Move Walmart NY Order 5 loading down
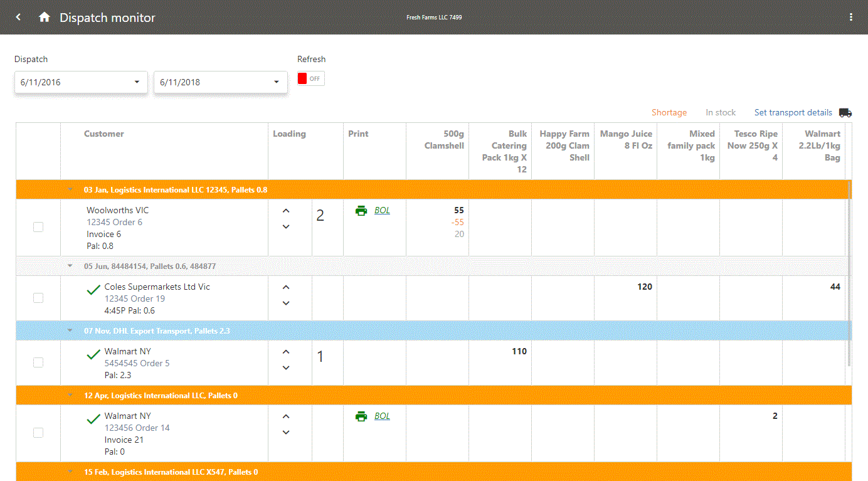This screenshot has width=868, height=481. (286, 368)
